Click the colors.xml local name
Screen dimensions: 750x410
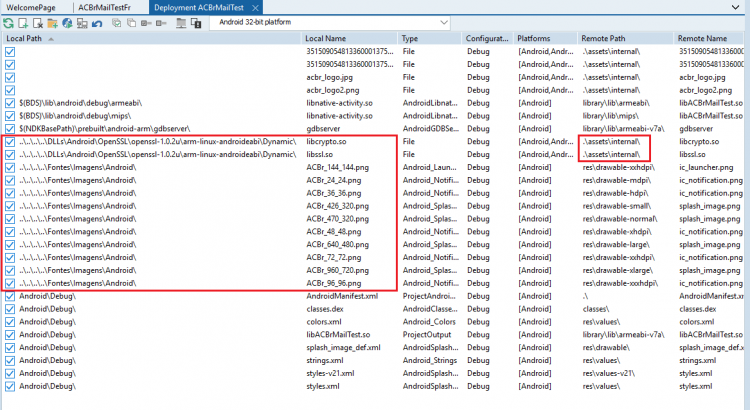click(x=324, y=322)
